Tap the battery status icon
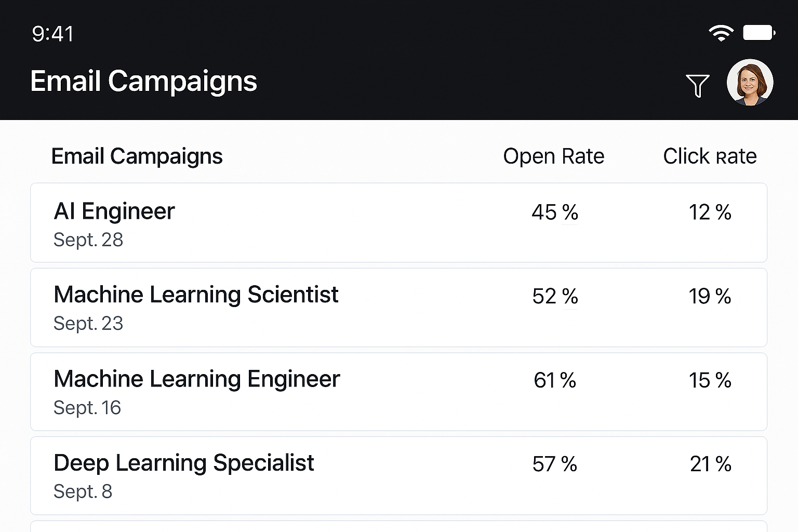The image size is (798, 532). (x=759, y=33)
